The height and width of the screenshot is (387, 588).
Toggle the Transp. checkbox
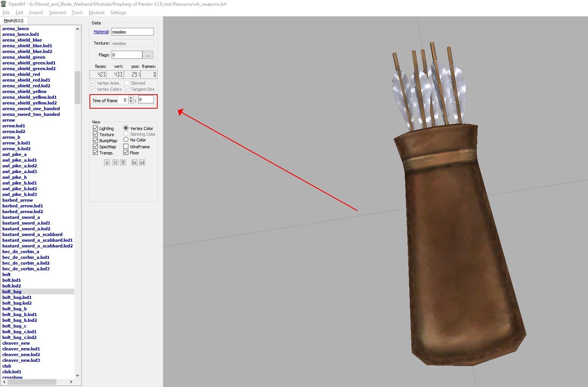coord(96,153)
